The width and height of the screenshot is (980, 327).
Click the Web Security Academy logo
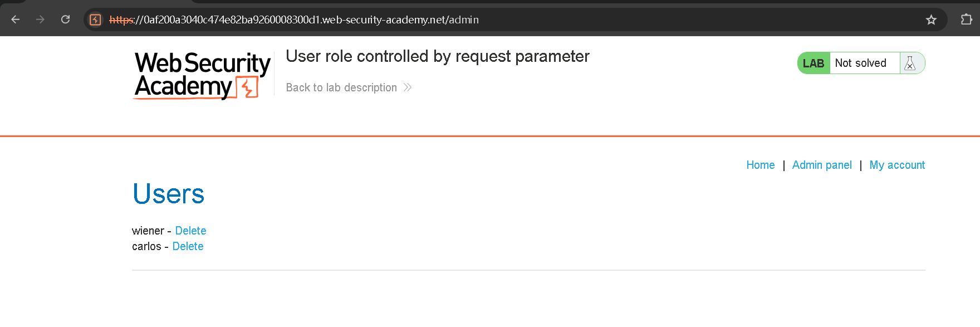point(202,75)
